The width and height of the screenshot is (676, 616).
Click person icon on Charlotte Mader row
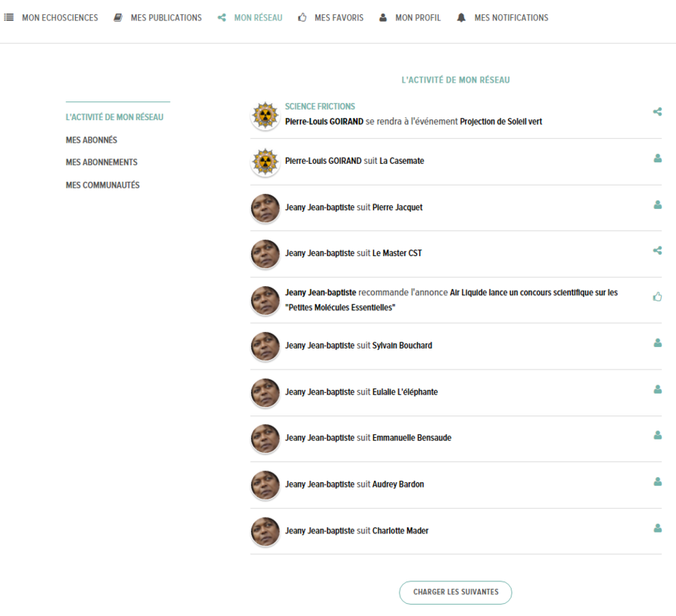click(x=657, y=528)
